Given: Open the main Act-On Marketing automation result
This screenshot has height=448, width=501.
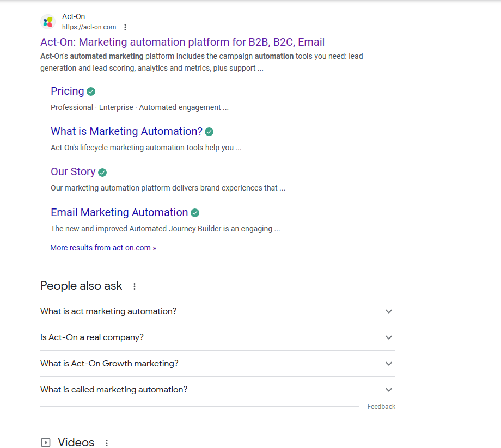Looking at the screenshot, I should 182,42.
